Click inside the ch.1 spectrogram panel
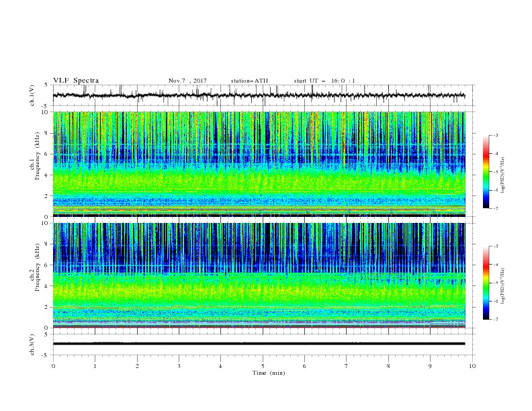This screenshot has height=411, width=532. [259, 164]
